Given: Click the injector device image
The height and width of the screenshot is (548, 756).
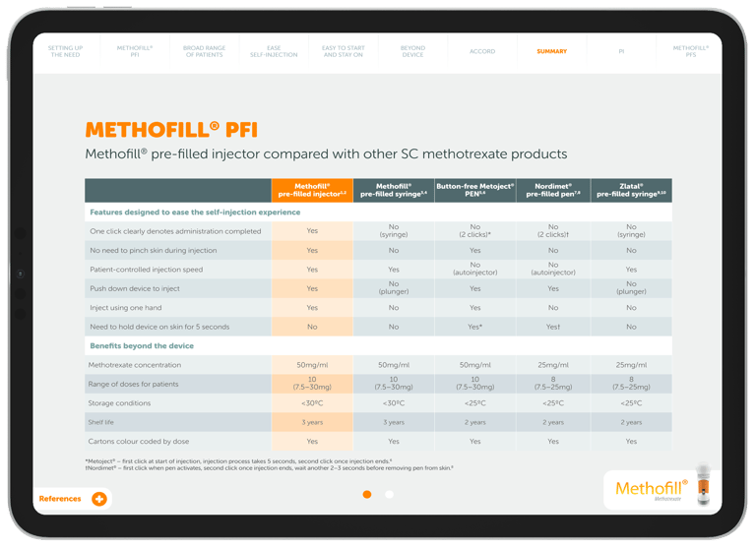Looking at the screenshot, I should point(704,484).
